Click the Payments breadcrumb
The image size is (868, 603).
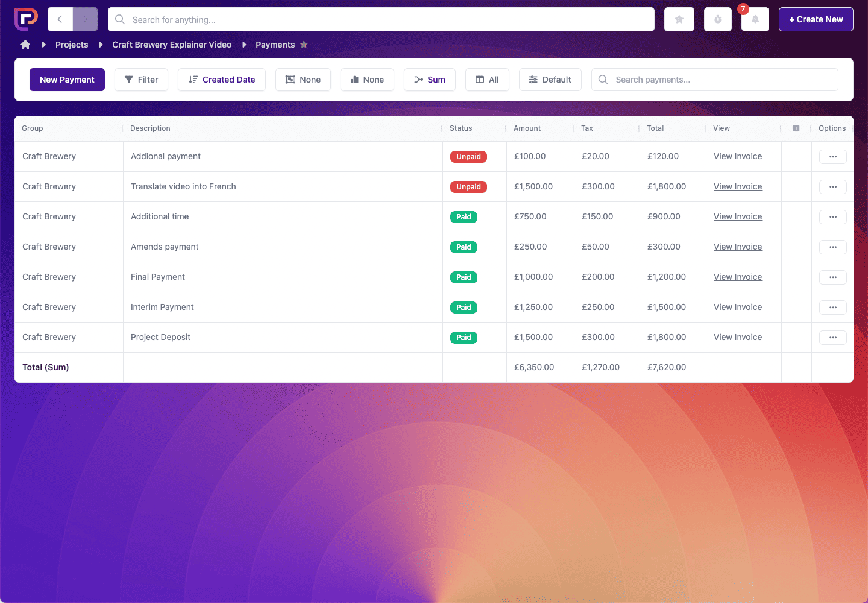click(275, 45)
